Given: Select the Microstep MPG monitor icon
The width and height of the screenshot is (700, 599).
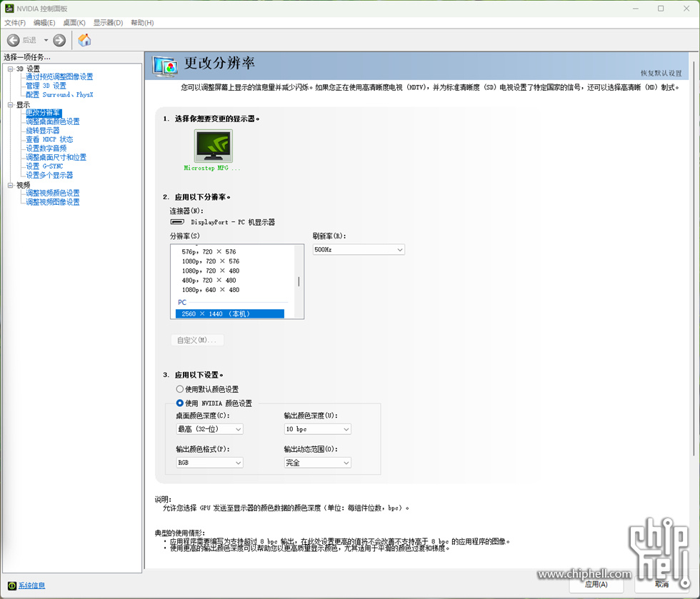Looking at the screenshot, I should pyautogui.click(x=213, y=146).
